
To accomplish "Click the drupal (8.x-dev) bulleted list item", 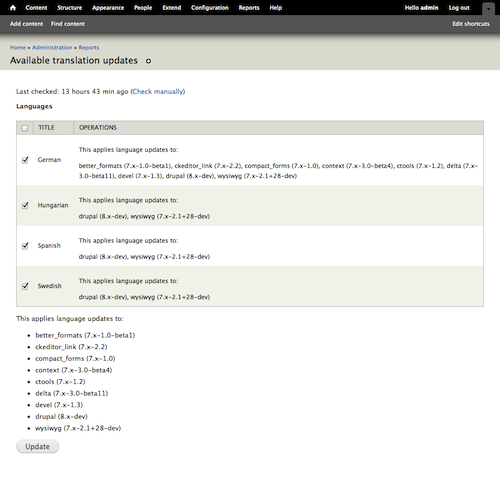I will [x=61, y=417].
